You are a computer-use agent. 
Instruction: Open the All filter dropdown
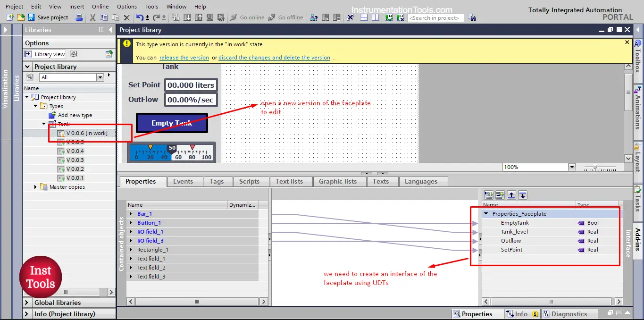click(x=100, y=77)
